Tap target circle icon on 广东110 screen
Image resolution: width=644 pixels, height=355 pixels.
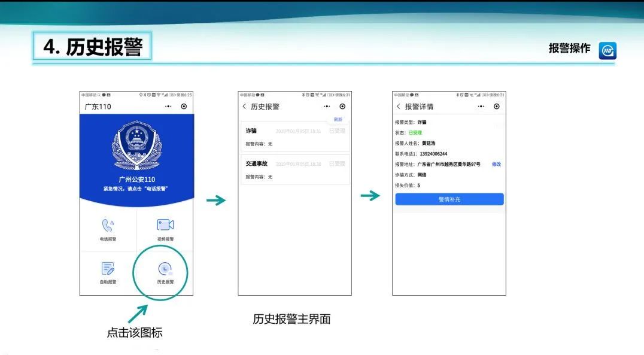pos(184,107)
